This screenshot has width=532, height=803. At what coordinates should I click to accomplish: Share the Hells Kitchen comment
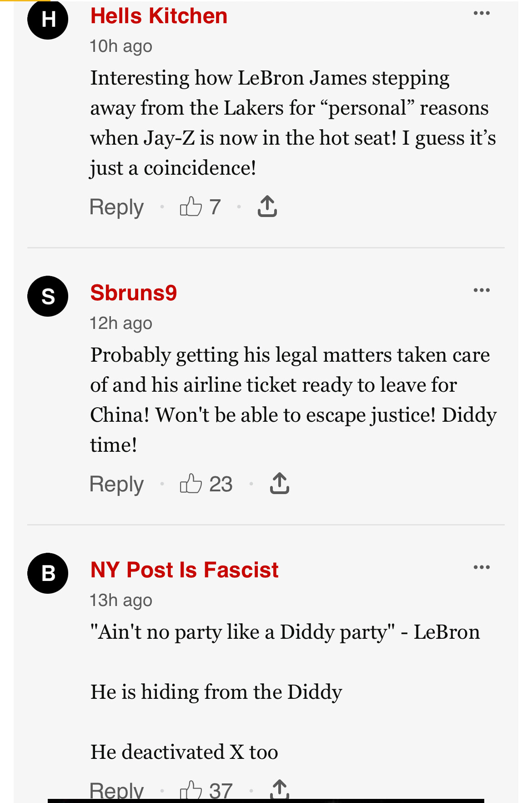(267, 207)
